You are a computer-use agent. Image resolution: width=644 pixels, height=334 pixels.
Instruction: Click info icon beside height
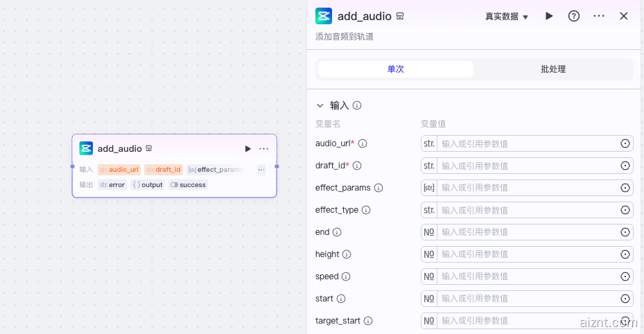tap(347, 254)
